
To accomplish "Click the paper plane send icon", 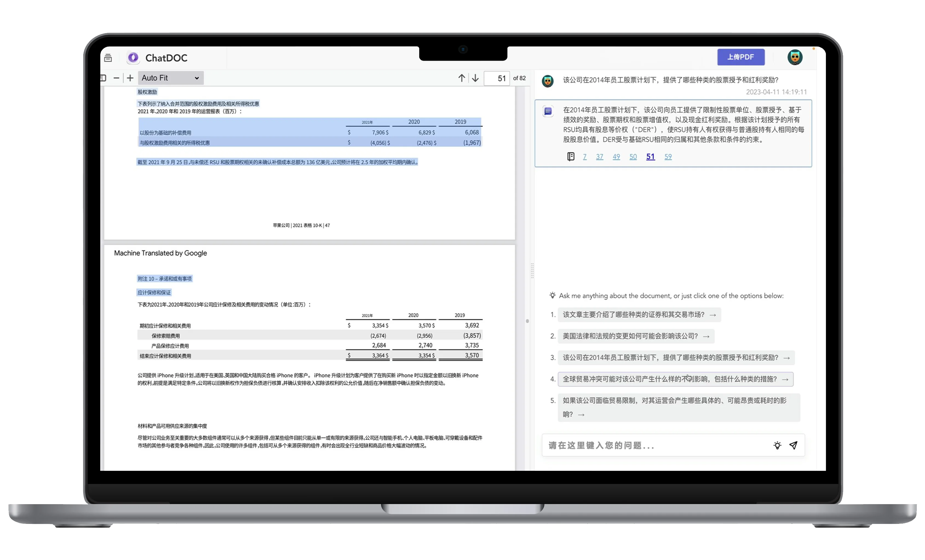I will (793, 446).
